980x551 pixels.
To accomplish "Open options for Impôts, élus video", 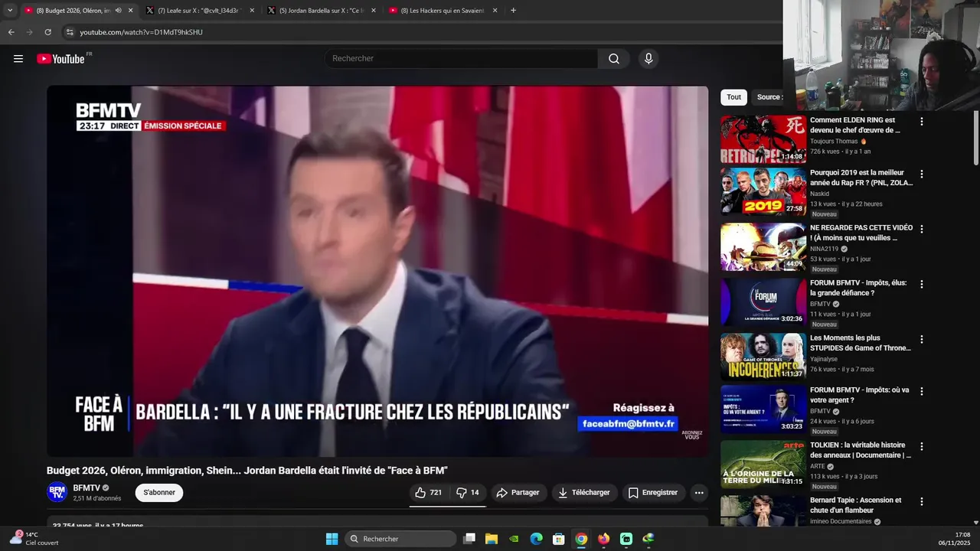I will point(921,284).
